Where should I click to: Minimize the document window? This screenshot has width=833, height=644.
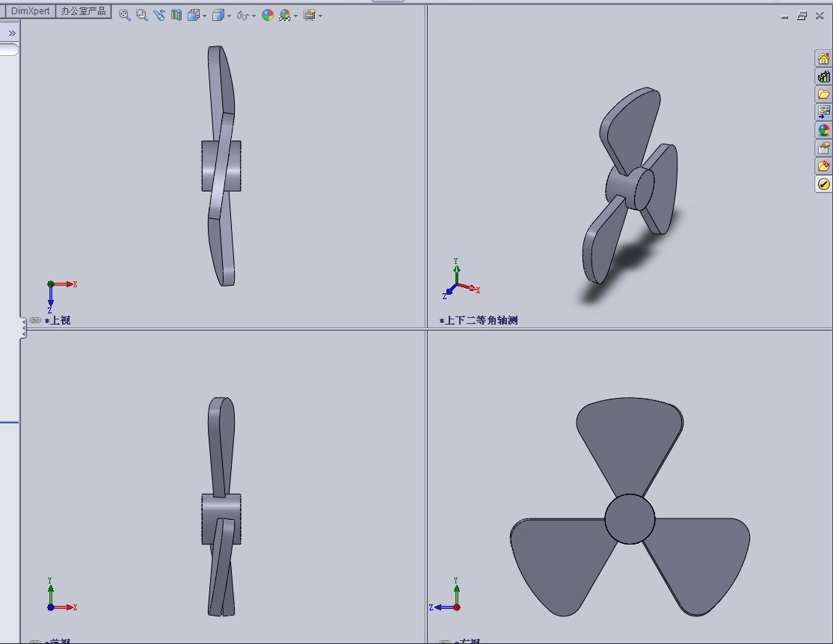tap(784, 16)
